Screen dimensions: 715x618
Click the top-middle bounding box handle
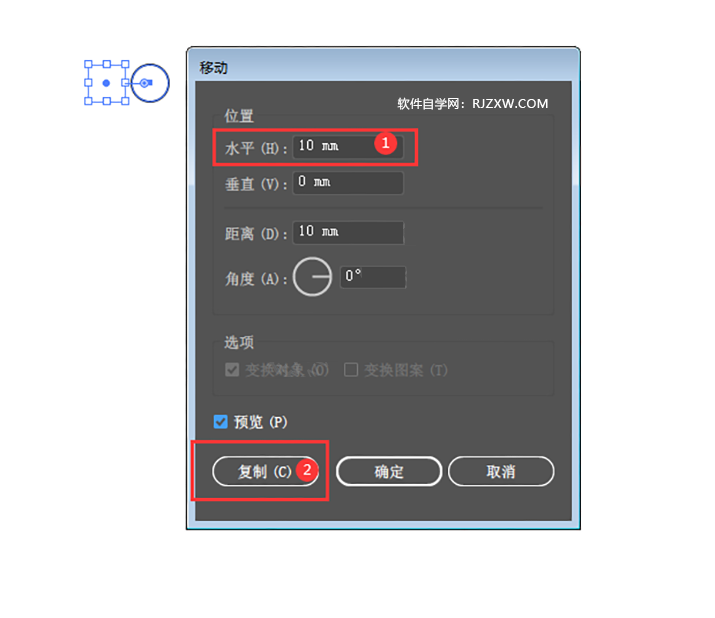[x=106, y=64]
